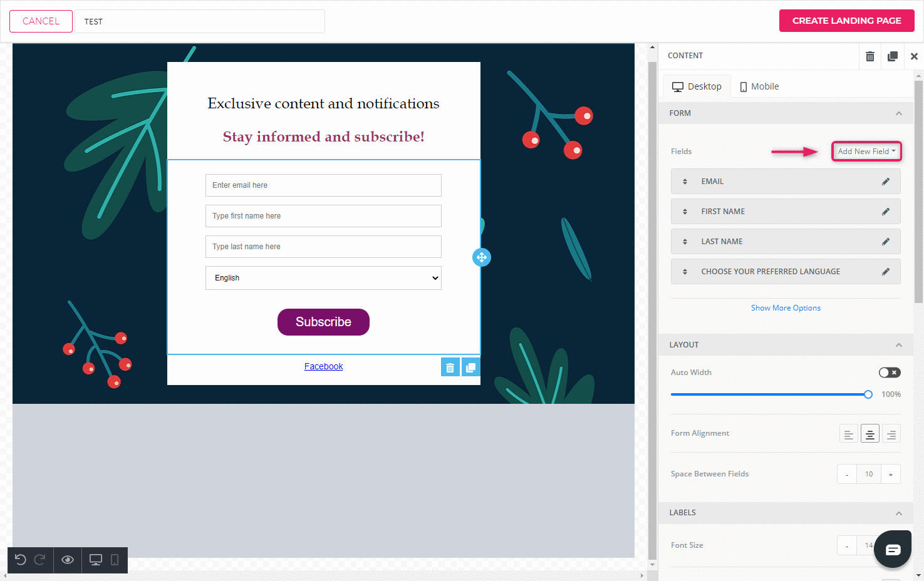Image resolution: width=924 pixels, height=581 pixels.
Task: Click the Type last name here input
Action: click(x=323, y=247)
